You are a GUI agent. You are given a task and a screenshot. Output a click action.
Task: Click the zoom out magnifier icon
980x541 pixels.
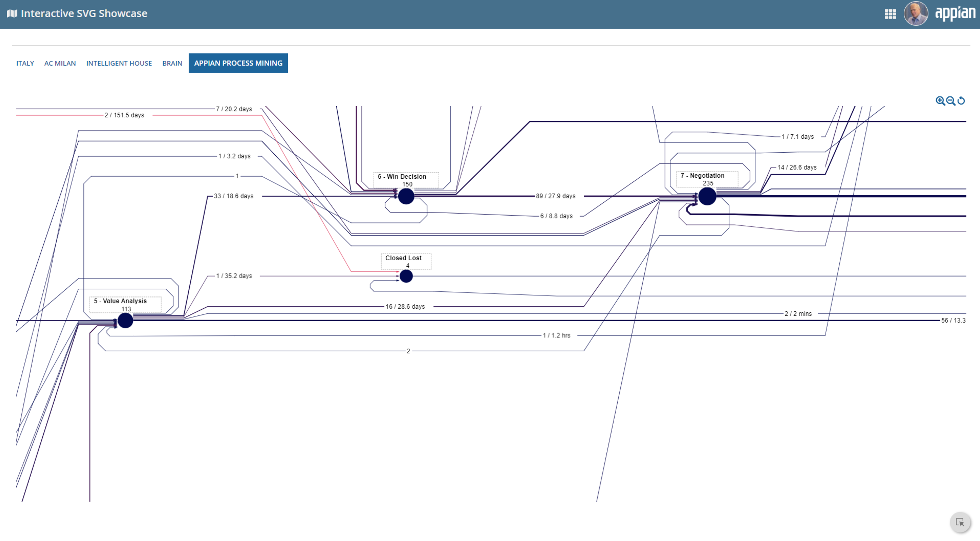click(x=950, y=101)
